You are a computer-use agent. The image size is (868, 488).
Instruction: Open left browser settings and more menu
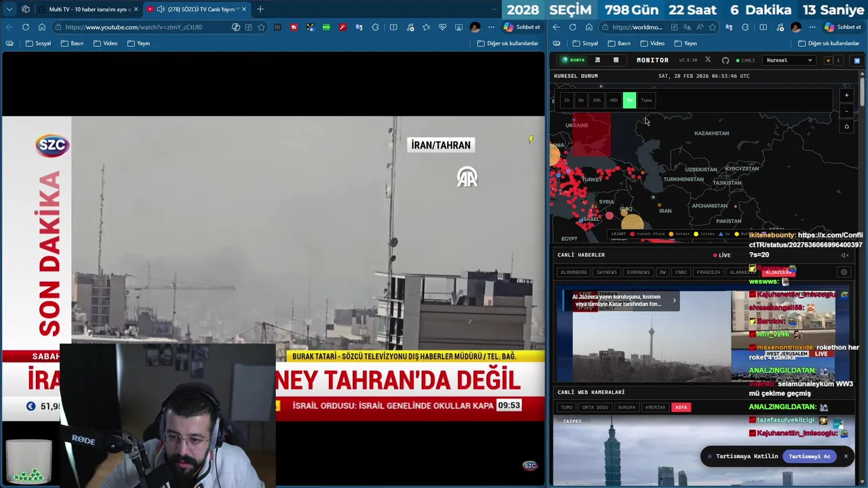(x=491, y=27)
